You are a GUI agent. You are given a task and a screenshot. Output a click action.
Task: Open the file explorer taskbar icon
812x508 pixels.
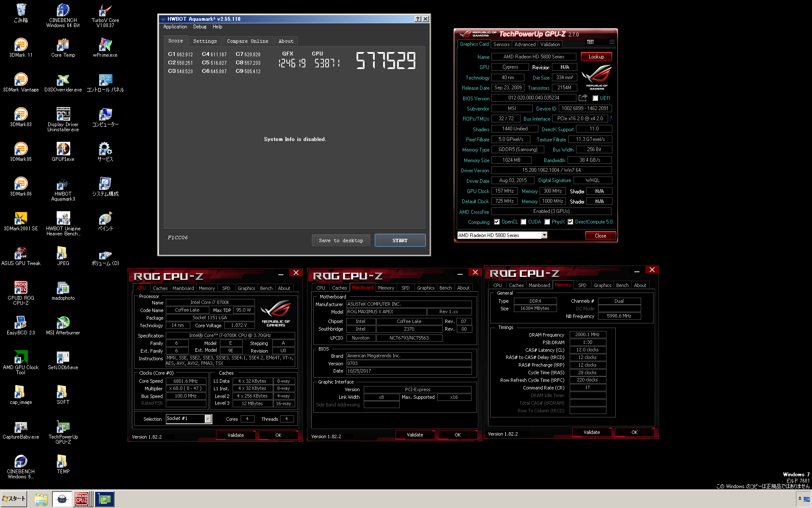(x=41, y=499)
